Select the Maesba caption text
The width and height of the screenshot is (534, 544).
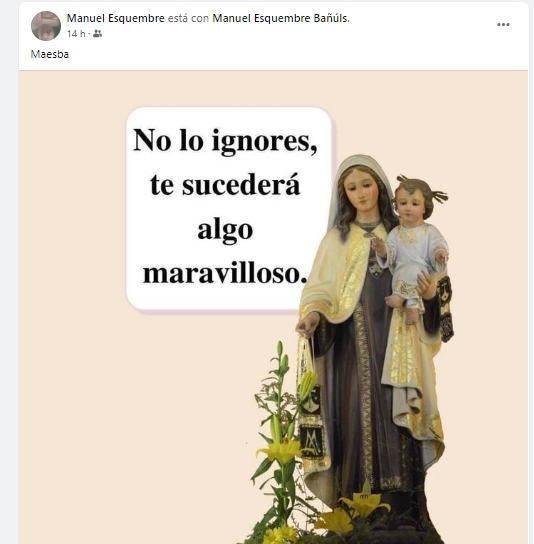click(x=50, y=54)
